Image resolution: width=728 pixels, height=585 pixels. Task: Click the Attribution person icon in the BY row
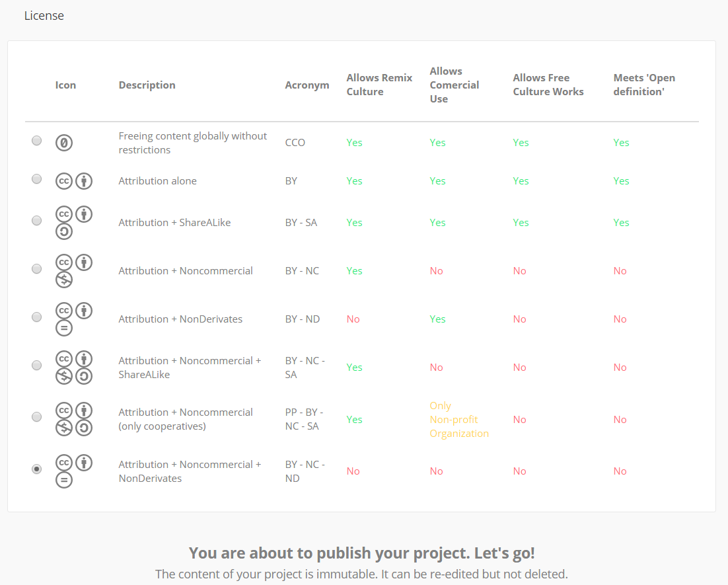coord(84,181)
